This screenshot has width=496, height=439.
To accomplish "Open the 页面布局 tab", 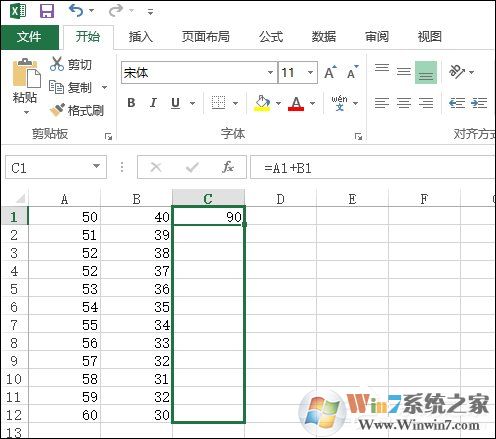I will tap(206, 36).
